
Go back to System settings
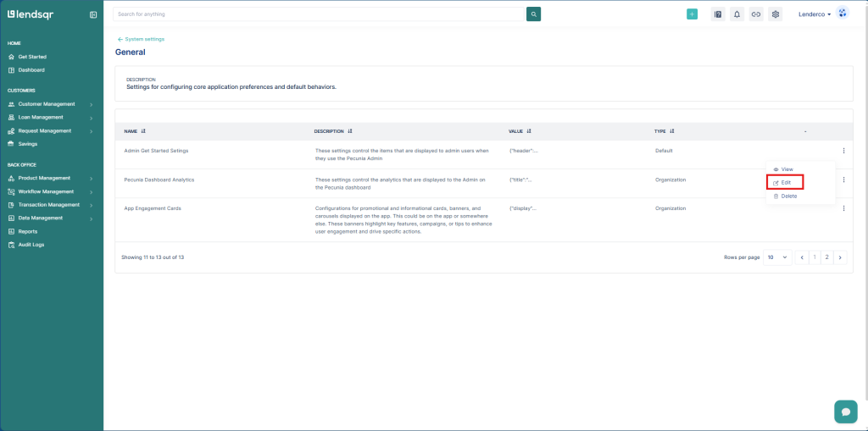(141, 39)
